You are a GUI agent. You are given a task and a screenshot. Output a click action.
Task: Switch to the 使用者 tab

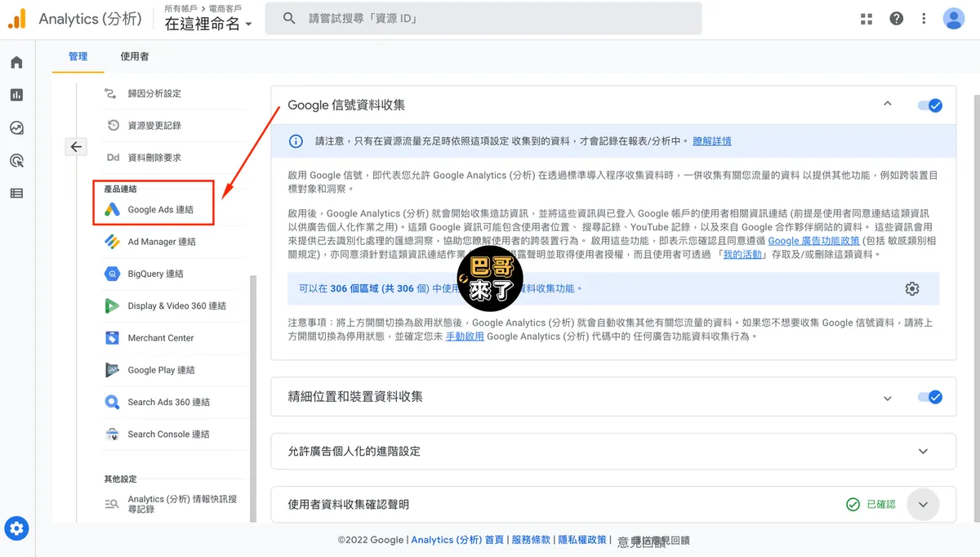coord(135,56)
